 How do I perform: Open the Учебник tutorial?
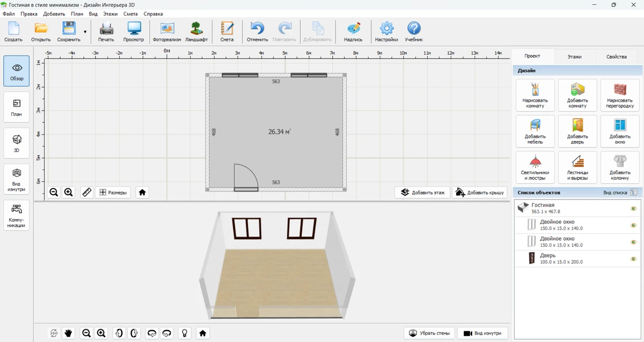coord(414,32)
